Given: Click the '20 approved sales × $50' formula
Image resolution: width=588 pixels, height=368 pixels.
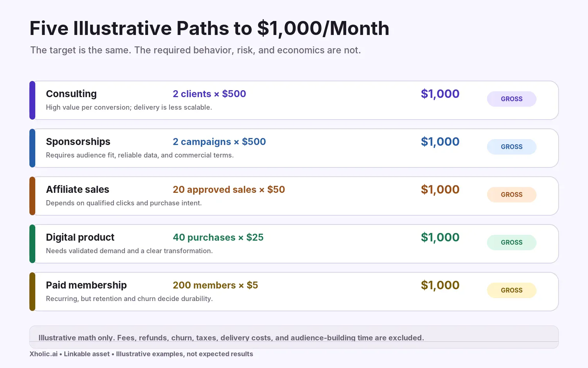Looking at the screenshot, I should tap(229, 190).
